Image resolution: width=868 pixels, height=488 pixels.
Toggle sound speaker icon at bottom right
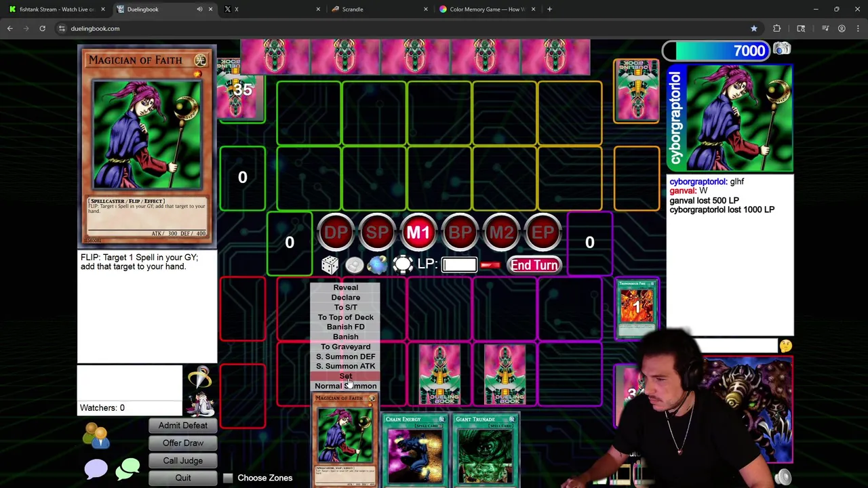coord(783,477)
